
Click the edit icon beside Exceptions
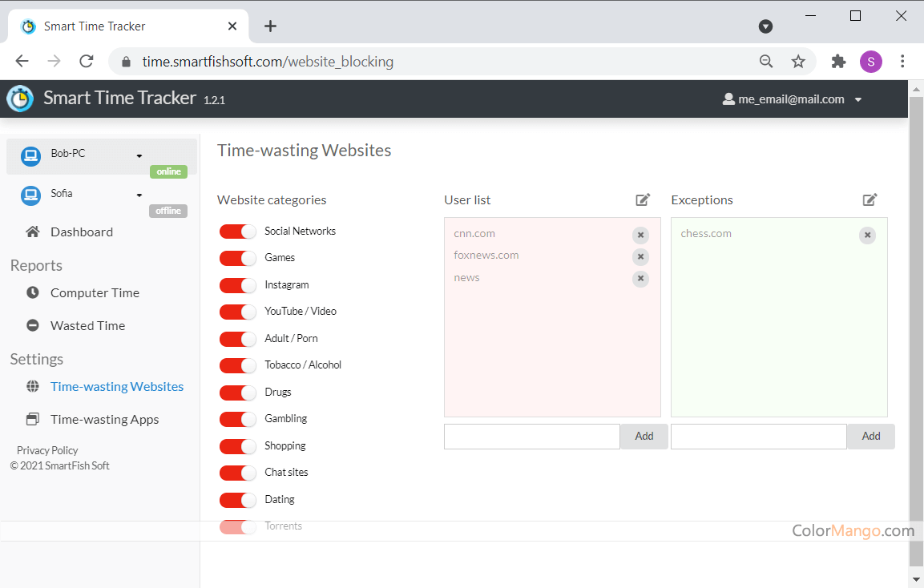pyautogui.click(x=870, y=199)
